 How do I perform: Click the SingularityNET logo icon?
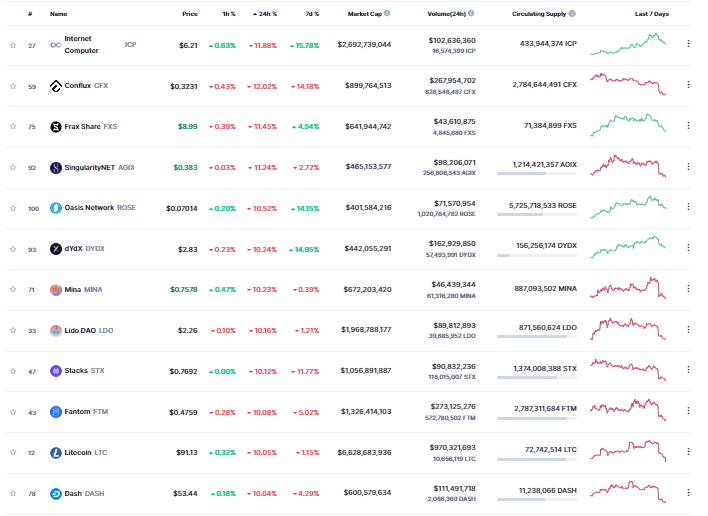(56, 167)
